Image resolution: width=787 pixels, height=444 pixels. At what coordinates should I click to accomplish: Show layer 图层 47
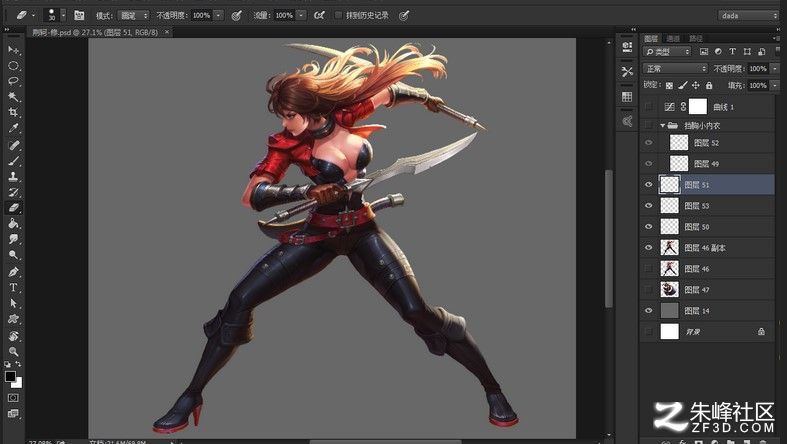point(648,289)
